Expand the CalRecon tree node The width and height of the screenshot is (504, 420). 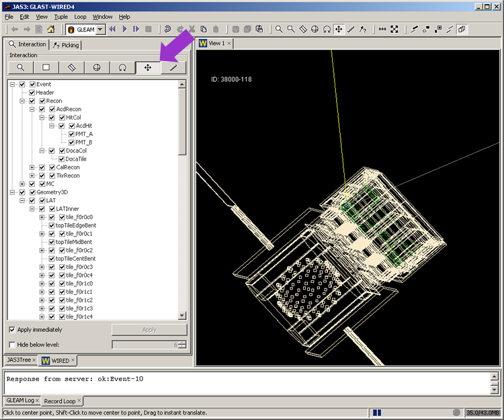pyautogui.click(x=32, y=167)
